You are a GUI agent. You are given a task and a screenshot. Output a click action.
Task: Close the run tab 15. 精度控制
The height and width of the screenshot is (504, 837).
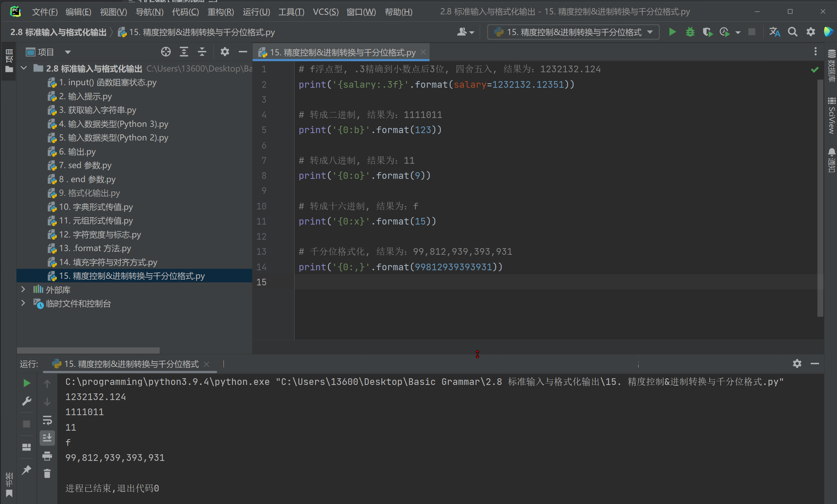pos(207,364)
